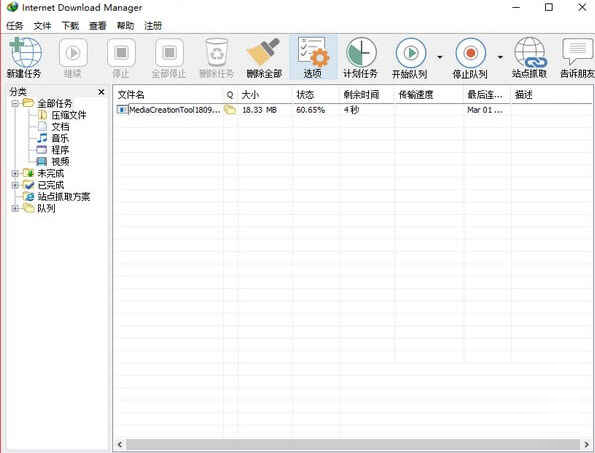Click the 删除全部 broom icon
Viewport: 595px width, 453px height.
(264, 52)
